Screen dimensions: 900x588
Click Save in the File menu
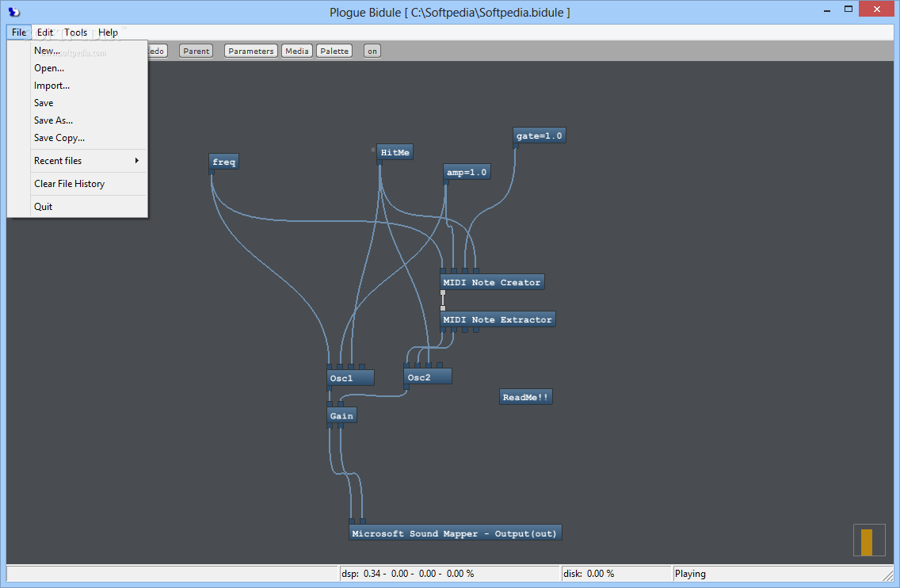coord(77,103)
